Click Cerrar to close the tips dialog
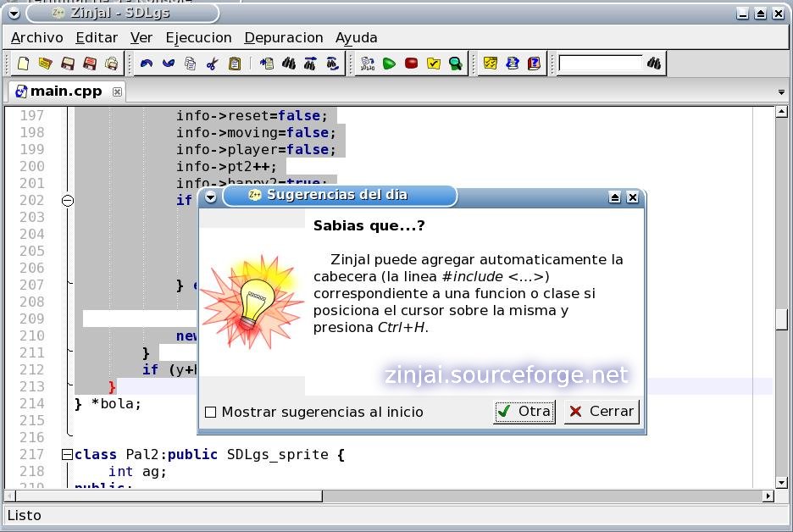The image size is (793, 532). [x=602, y=412]
